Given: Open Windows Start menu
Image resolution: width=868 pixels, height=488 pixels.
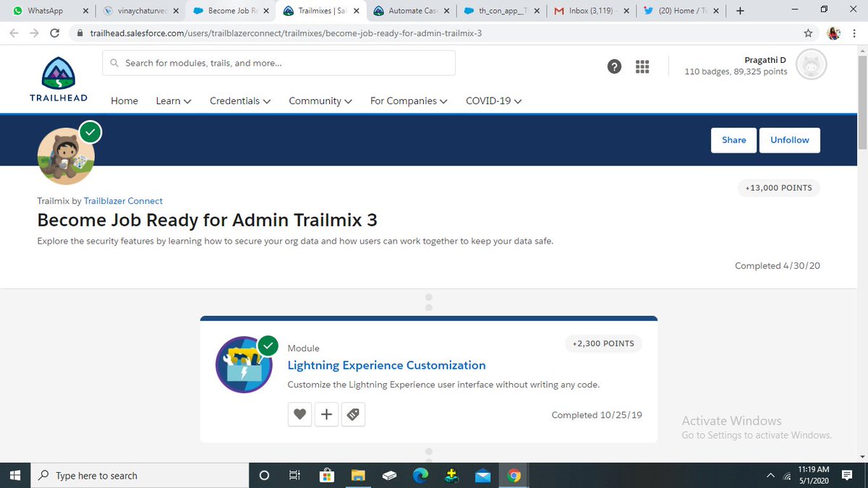Looking at the screenshot, I should click(x=15, y=475).
